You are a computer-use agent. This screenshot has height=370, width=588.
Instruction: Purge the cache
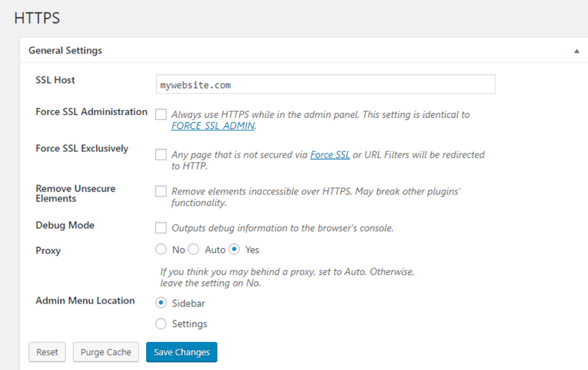(x=105, y=352)
